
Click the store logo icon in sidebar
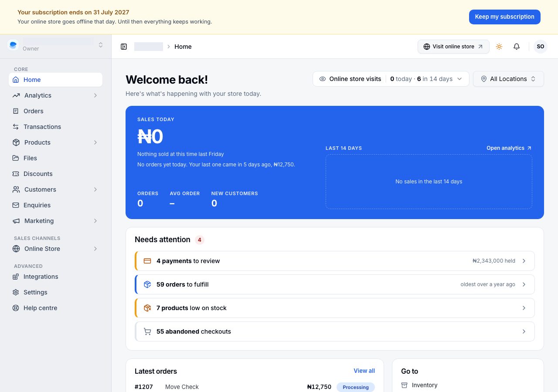[13, 44]
